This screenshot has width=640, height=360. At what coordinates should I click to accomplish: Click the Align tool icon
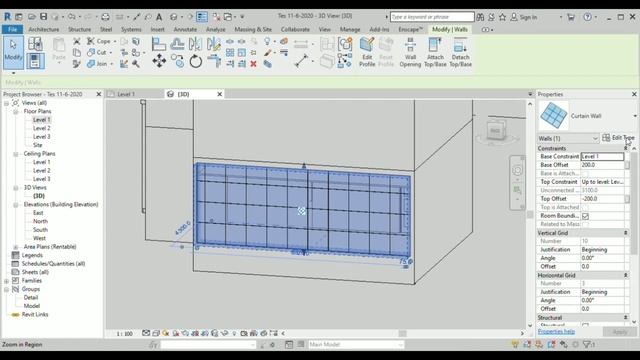click(x=159, y=44)
